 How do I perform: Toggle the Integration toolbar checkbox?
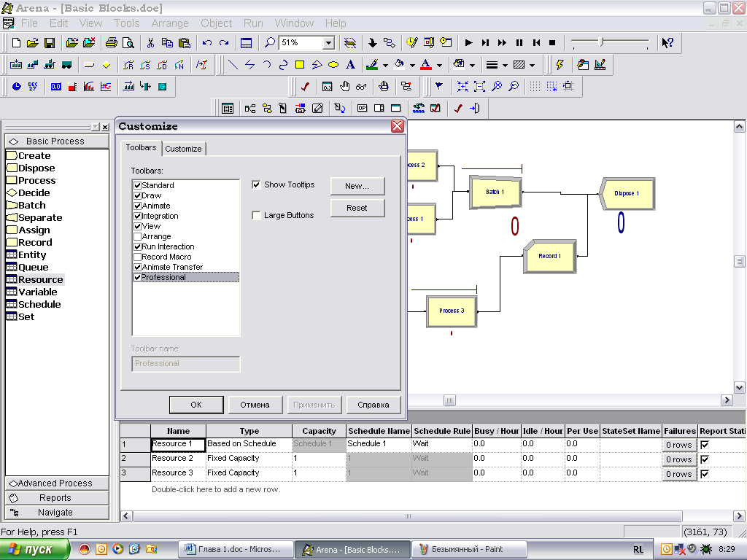(x=138, y=216)
